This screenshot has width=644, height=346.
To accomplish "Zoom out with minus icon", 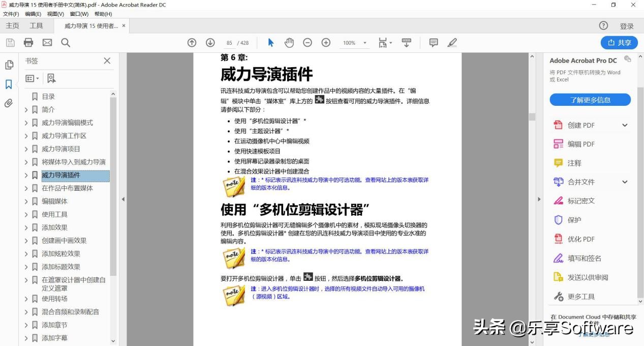I will click(x=308, y=43).
